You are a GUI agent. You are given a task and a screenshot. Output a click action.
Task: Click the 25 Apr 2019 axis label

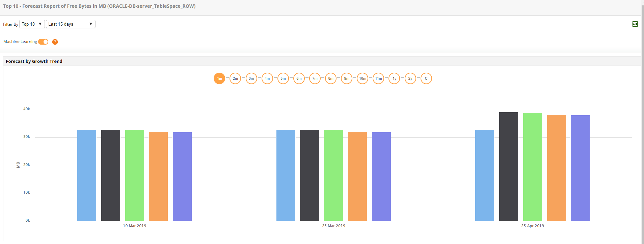(x=533, y=226)
